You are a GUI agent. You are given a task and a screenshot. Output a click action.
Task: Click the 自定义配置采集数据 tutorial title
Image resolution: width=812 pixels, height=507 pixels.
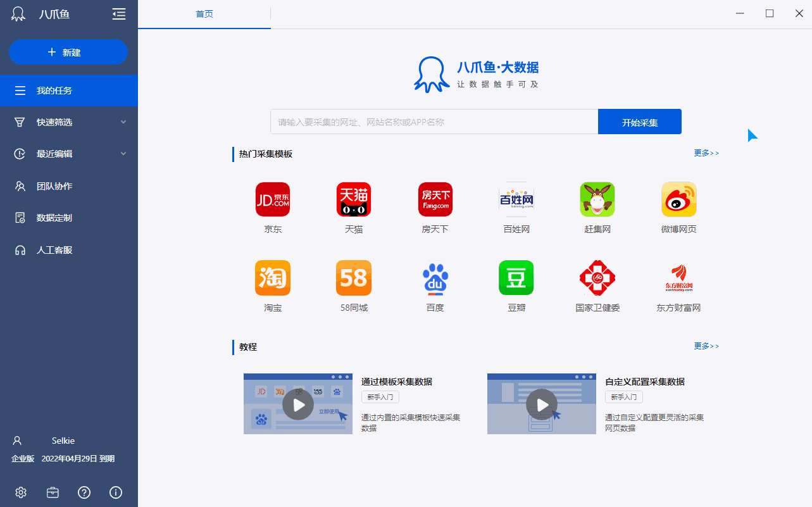(x=645, y=382)
